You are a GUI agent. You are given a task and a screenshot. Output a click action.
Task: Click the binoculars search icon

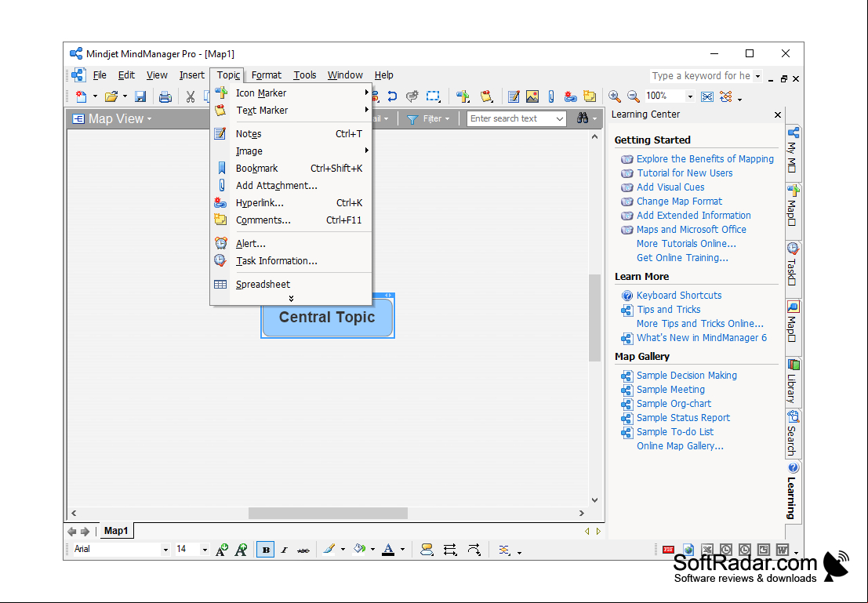(583, 118)
